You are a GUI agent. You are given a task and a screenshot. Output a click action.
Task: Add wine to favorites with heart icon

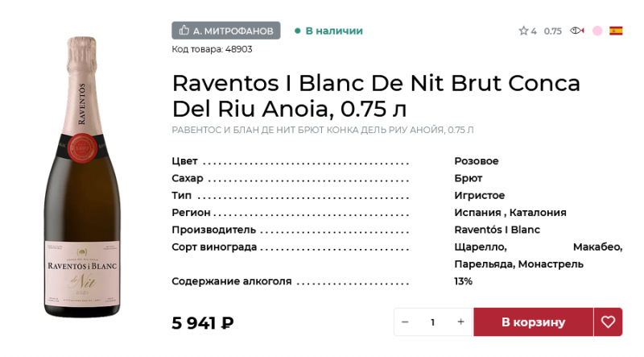point(608,322)
